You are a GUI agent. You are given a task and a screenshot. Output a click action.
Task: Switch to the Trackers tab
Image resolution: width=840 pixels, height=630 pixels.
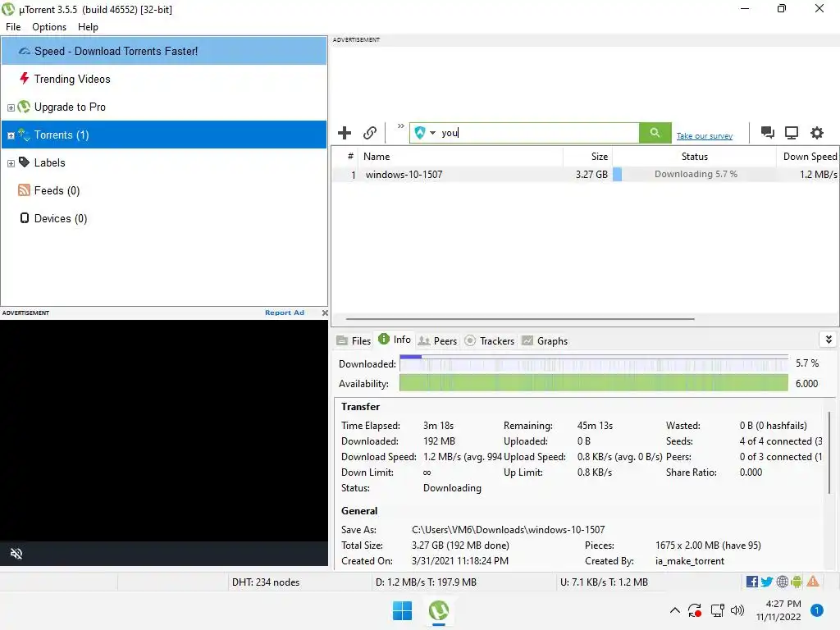click(x=489, y=340)
